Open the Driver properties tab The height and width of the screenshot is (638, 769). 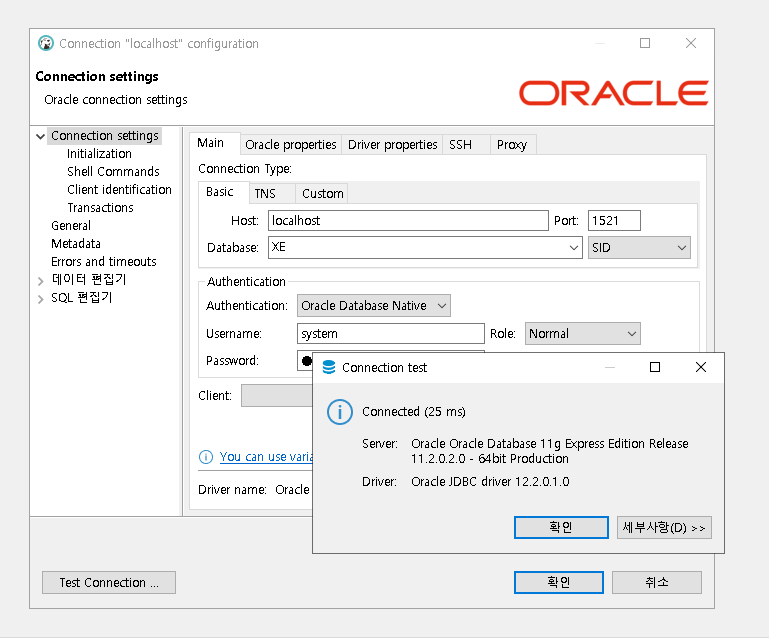(392, 145)
